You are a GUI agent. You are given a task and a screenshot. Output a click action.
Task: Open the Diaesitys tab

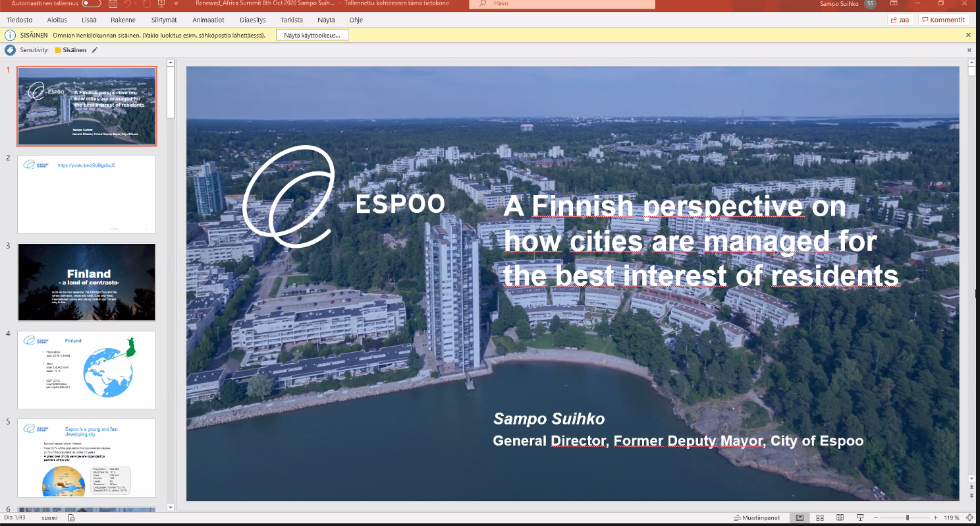pos(253,20)
